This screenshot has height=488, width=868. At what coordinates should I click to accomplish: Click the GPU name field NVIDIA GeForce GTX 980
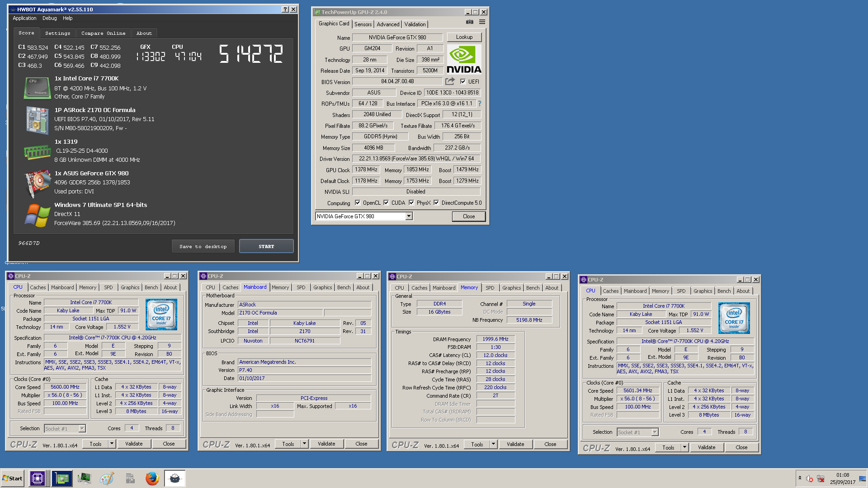pyautogui.click(x=397, y=38)
